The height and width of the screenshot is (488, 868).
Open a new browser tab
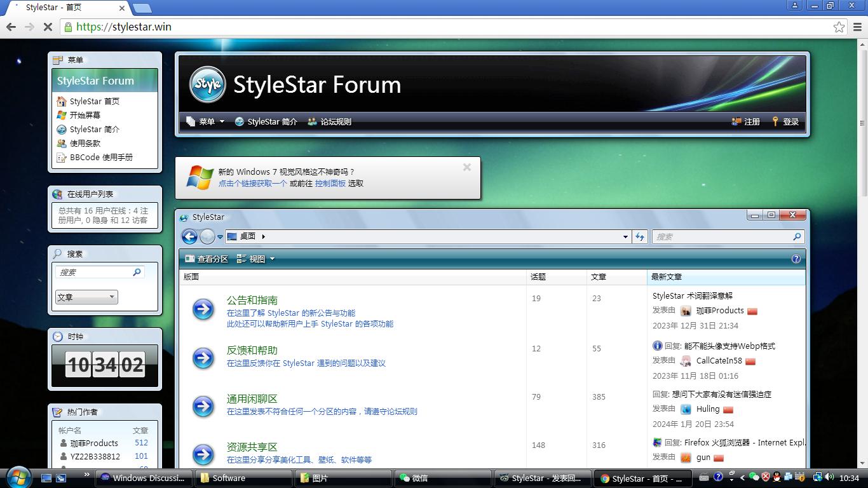142,8
